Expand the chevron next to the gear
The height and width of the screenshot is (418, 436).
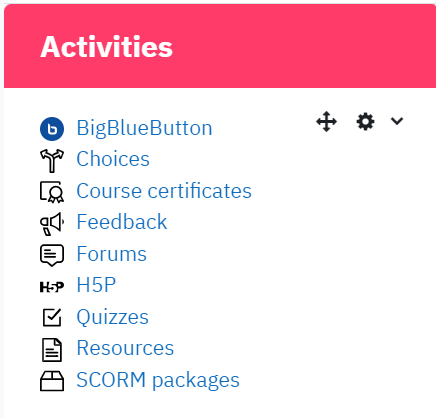[397, 121]
